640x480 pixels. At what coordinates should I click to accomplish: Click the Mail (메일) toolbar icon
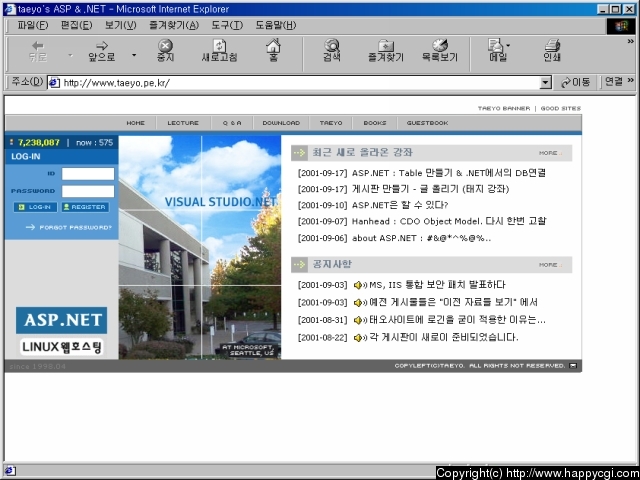tap(496, 45)
